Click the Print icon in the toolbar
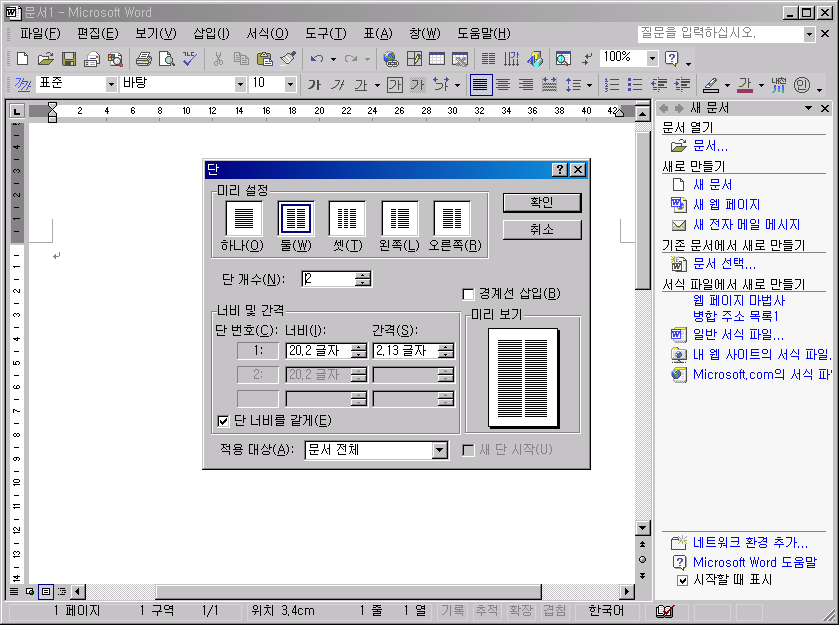This screenshot has width=839, height=625. click(143, 59)
